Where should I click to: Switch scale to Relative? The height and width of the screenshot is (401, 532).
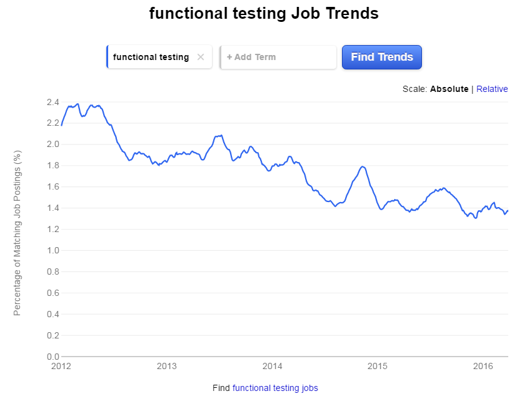coord(492,89)
